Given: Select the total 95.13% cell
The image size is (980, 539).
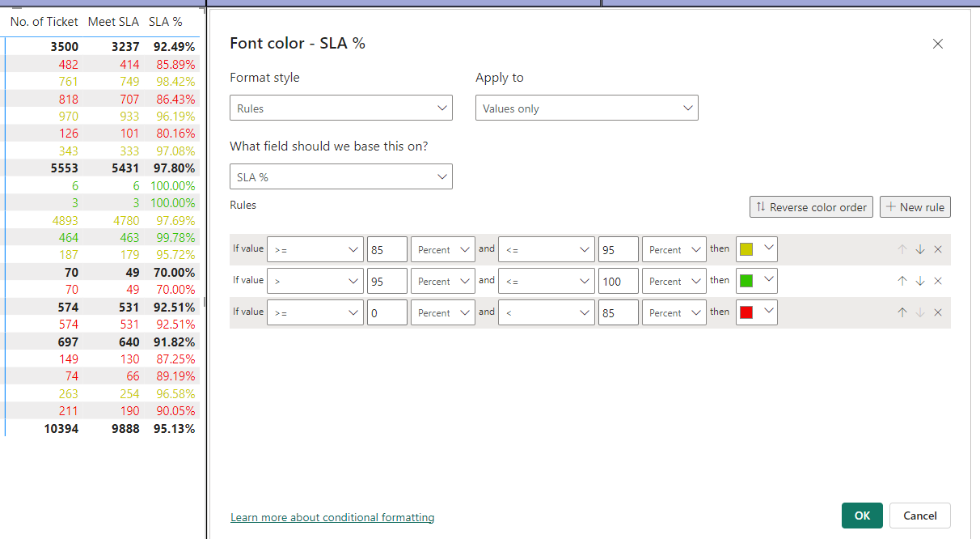Looking at the screenshot, I should pos(174,428).
